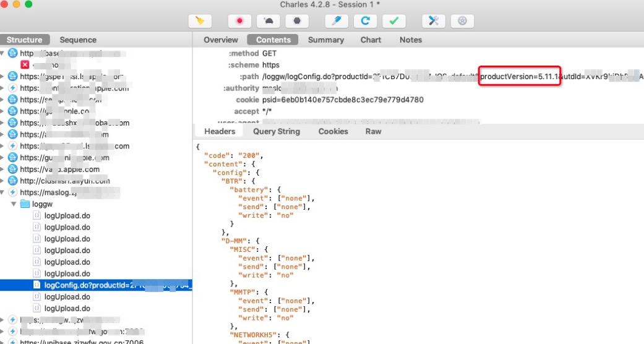Switch to the Sequence view tab

[x=78, y=40]
